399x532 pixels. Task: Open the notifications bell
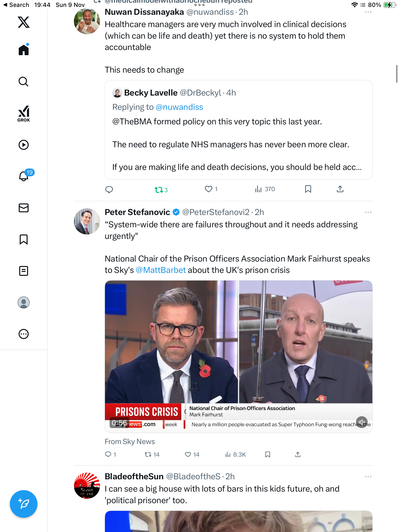tap(24, 176)
